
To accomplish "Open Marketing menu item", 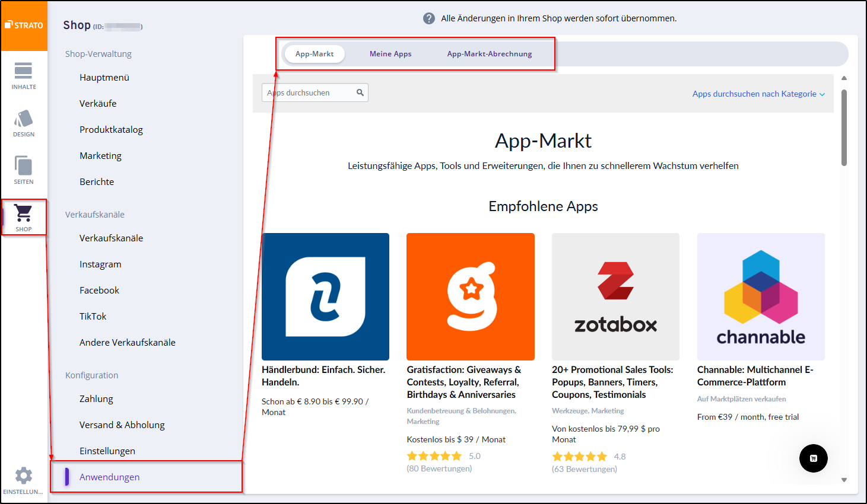I will [100, 156].
